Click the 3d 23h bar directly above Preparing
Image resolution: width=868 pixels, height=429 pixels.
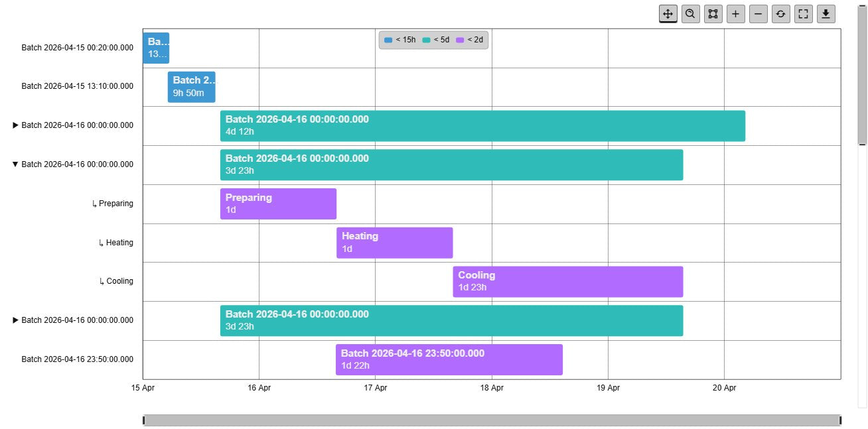click(452, 164)
